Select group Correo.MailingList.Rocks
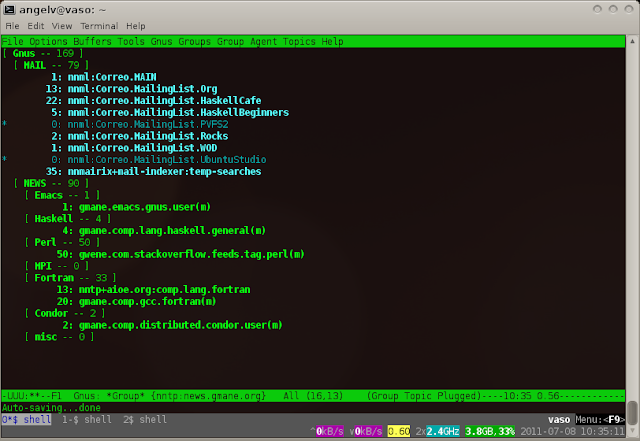The width and height of the screenshot is (640, 441). coord(148,136)
